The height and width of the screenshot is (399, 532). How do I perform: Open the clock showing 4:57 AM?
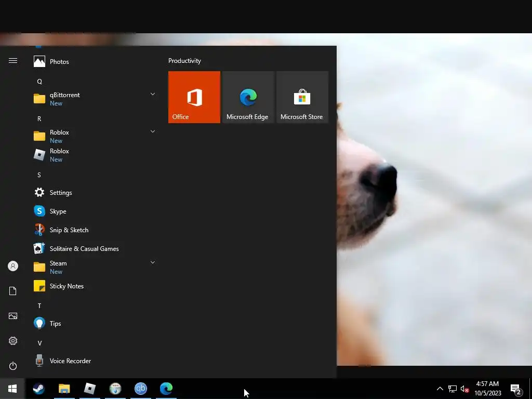(x=488, y=389)
